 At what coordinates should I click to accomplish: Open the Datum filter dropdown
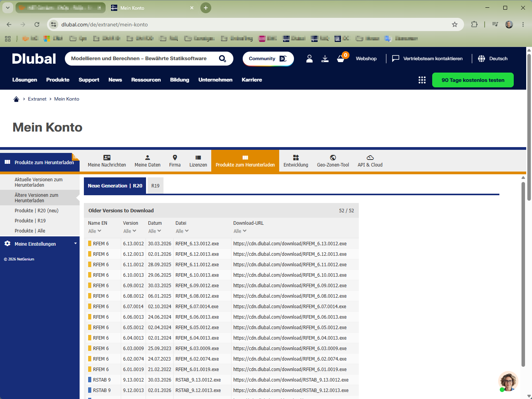point(155,231)
